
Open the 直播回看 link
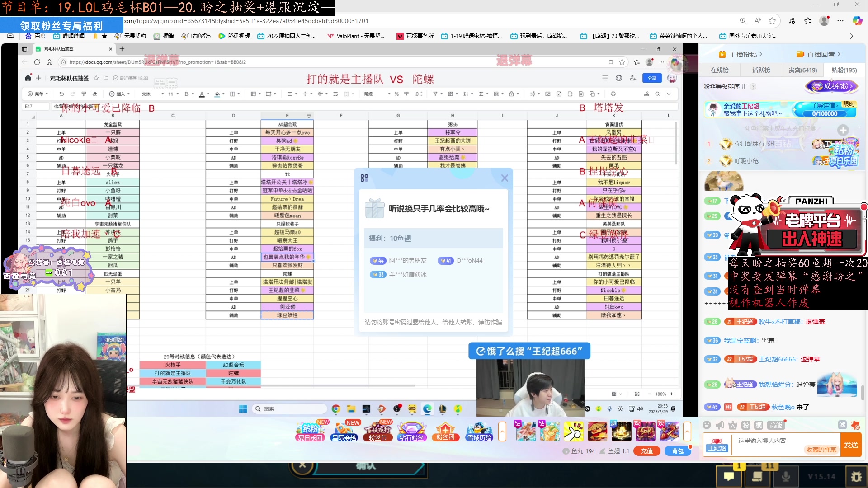(x=818, y=54)
